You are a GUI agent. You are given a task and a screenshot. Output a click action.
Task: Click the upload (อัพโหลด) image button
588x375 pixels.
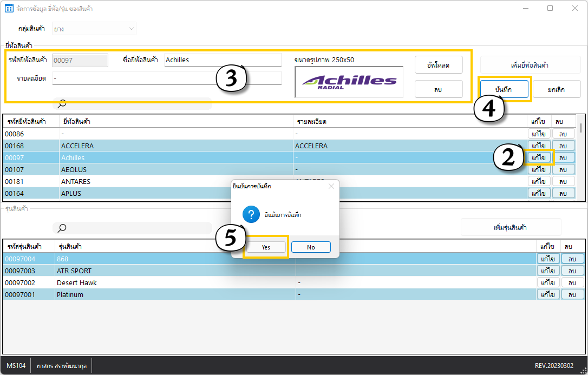coord(439,65)
